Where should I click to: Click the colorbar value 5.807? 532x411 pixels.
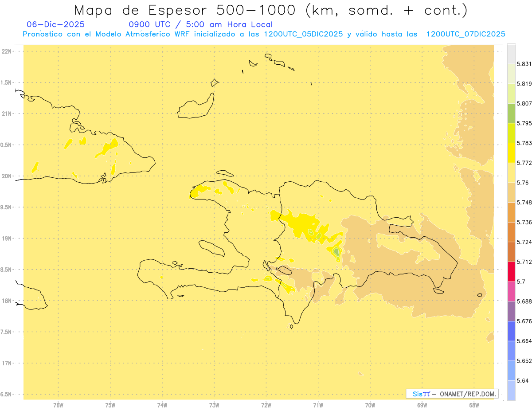pos(524,103)
